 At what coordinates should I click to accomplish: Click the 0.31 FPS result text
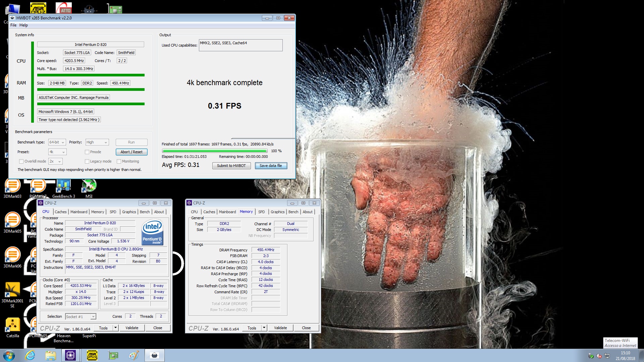224,106
